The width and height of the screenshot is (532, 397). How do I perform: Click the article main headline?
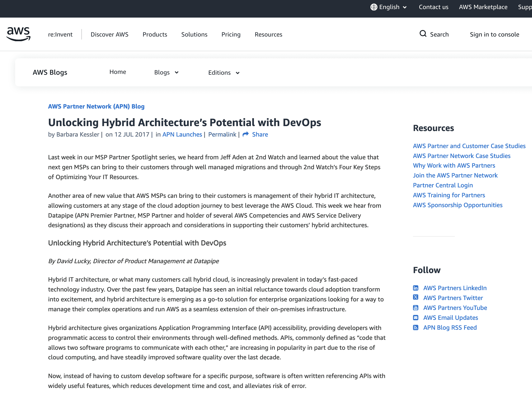[185, 123]
